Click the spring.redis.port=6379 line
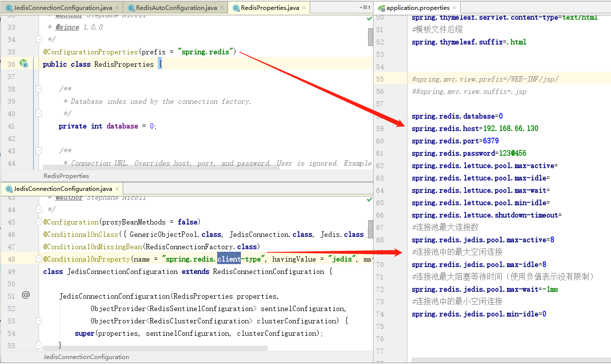Viewport: 611px width, 364px height. 455,141
